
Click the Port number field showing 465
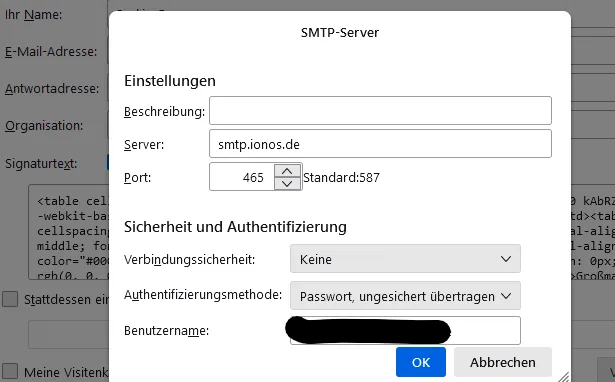[x=242, y=177]
